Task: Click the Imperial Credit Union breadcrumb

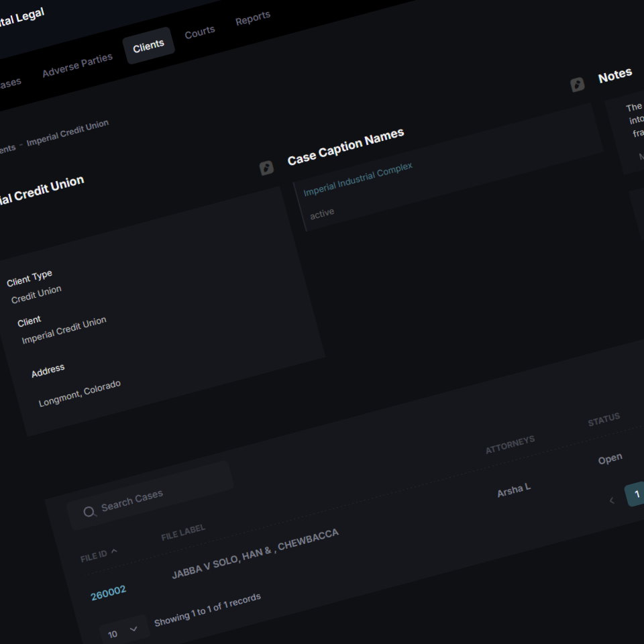Action: [68, 132]
